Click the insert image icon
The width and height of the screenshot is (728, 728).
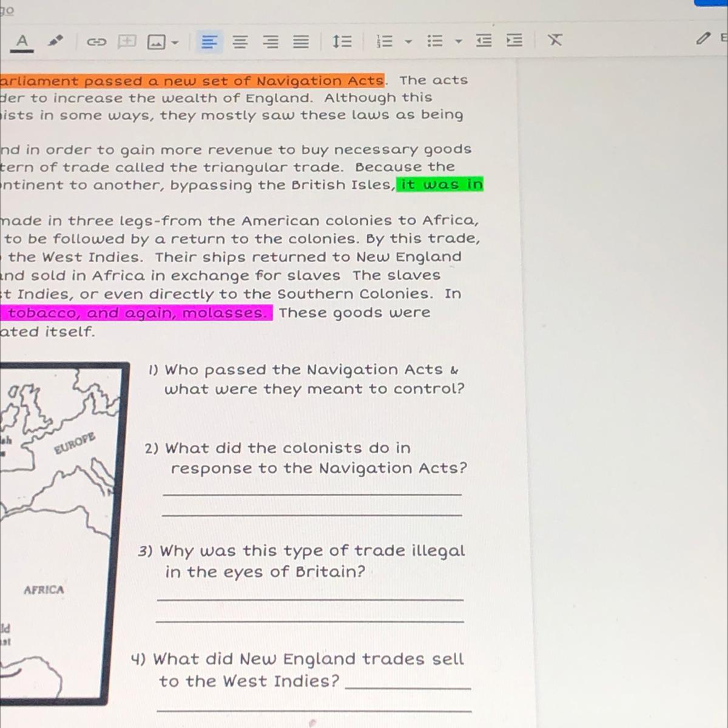tap(157, 42)
